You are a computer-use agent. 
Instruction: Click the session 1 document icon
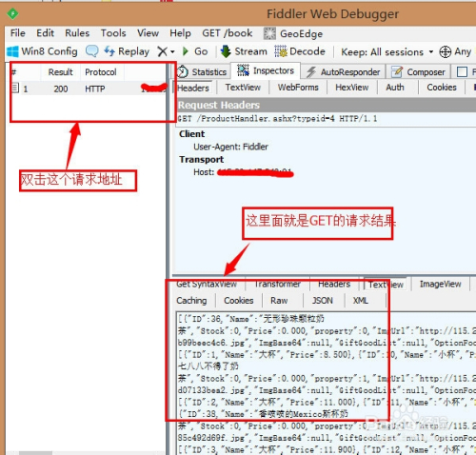click(x=15, y=88)
